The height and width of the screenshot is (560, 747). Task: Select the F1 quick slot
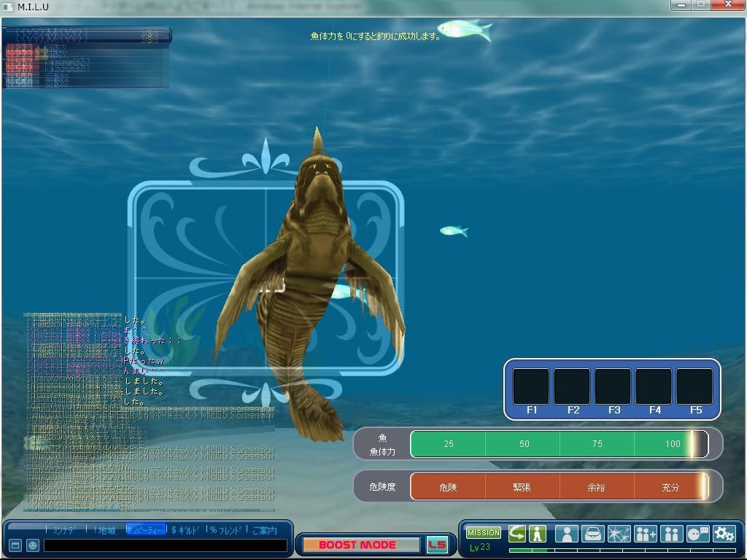tap(531, 387)
